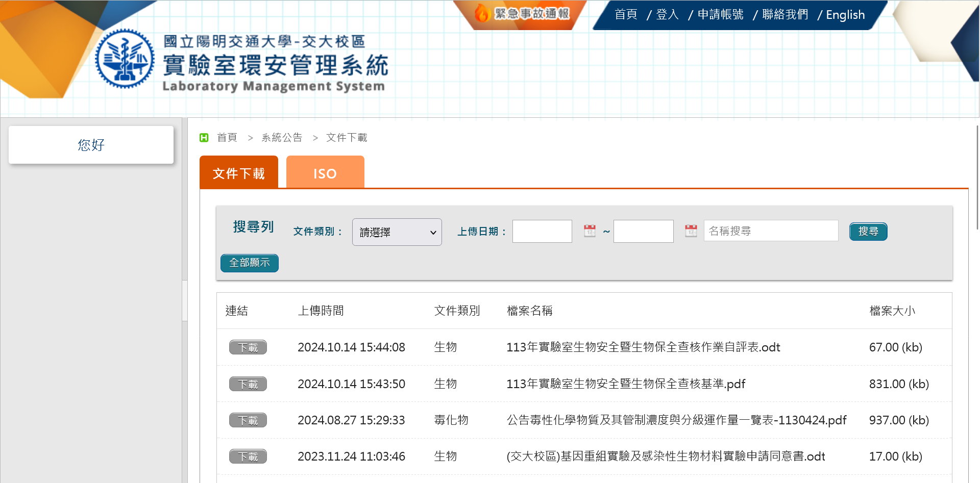The height and width of the screenshot is (483, 980).
Task: Download the gene recombination consent form
Action: pos(248,456)
